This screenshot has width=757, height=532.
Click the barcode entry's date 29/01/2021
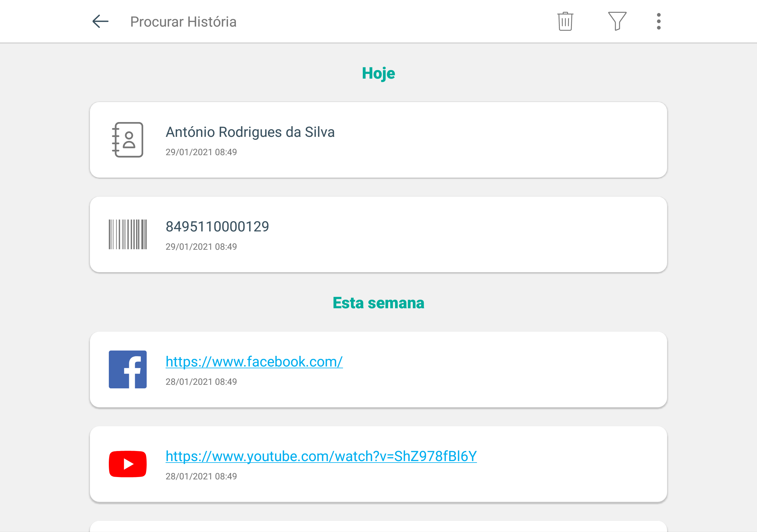point(189,246)
